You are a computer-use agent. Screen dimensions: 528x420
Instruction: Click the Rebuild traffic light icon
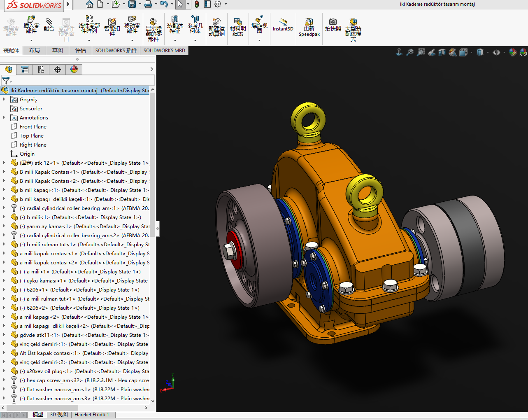197,4
